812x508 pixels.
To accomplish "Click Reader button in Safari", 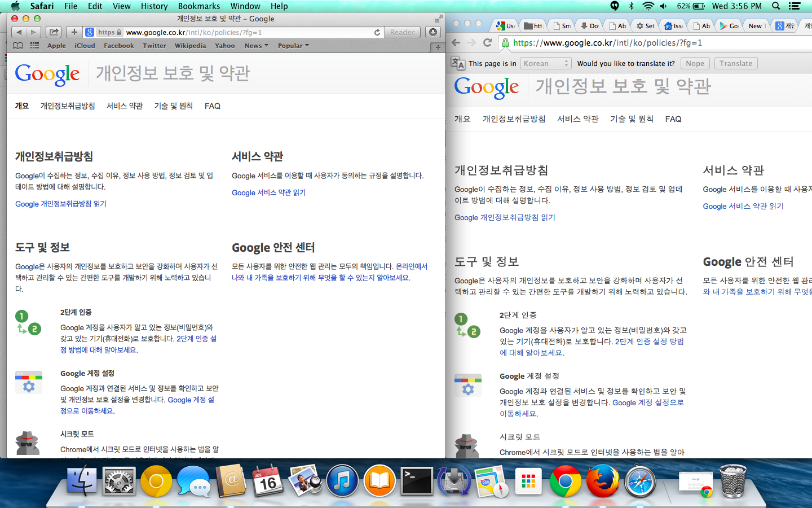I will 402,32.
